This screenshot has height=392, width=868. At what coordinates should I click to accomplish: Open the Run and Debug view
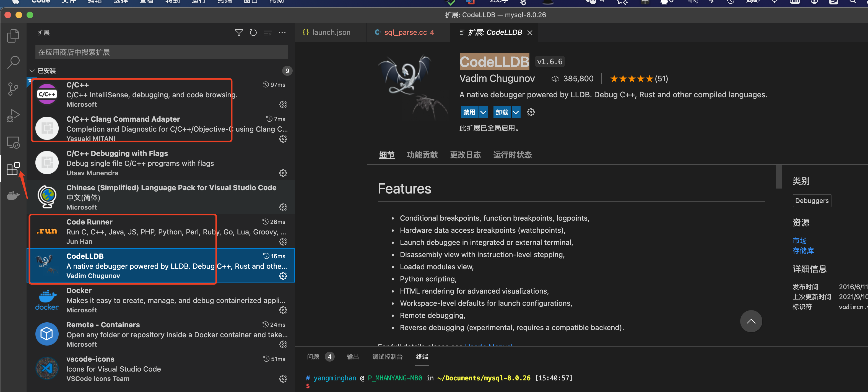point(13,116)
